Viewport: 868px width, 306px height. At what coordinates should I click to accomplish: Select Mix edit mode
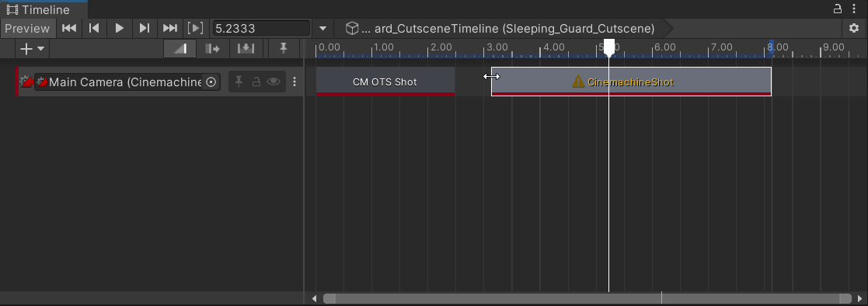coord(180,49)
